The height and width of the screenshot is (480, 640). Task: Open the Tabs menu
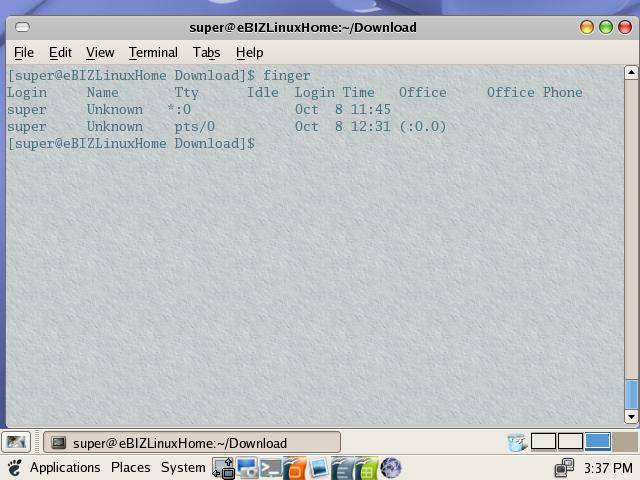(x=206, y=52)
